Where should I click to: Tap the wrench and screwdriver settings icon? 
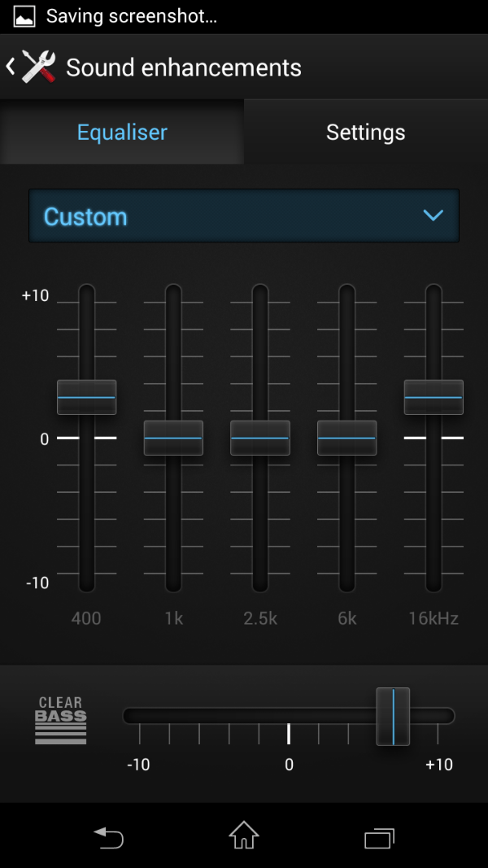(x=38, y=67)
